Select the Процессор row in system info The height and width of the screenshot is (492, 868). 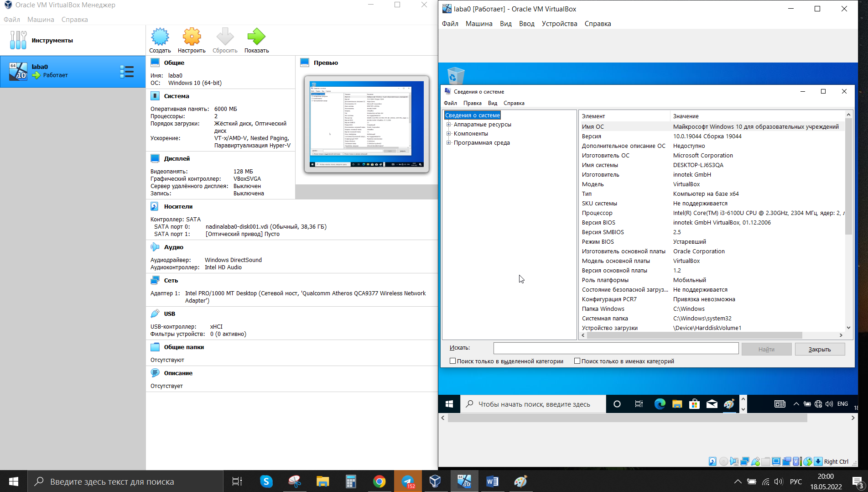712,213
